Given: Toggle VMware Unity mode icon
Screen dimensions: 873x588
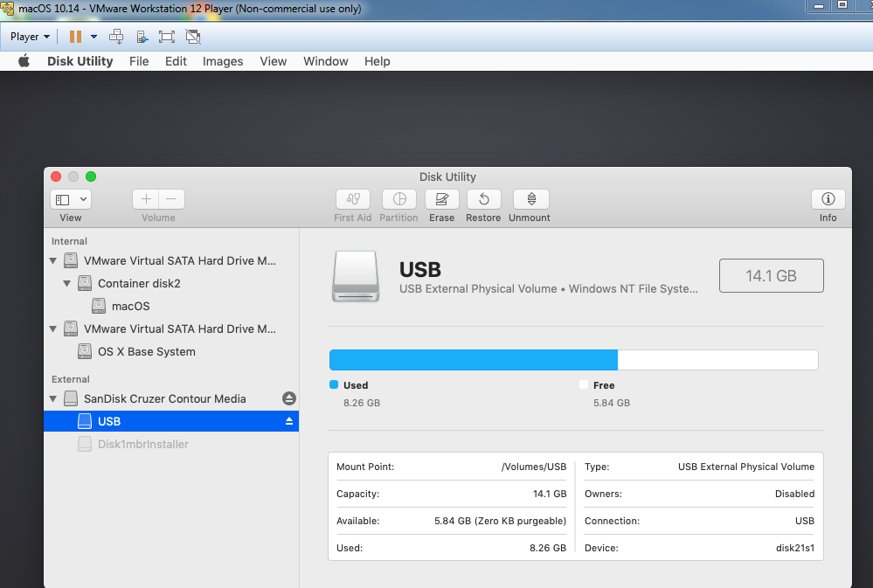Looking at the screenshot, I should point(193,37).
